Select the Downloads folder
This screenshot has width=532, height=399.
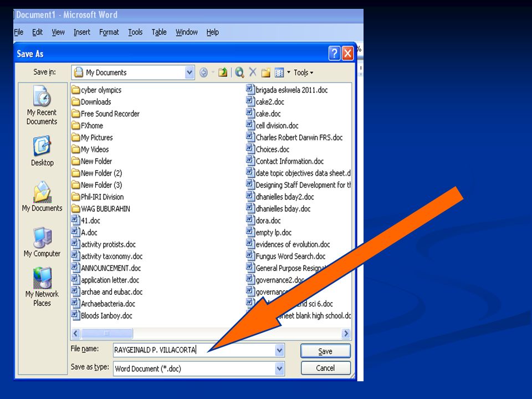click(91, 102)
